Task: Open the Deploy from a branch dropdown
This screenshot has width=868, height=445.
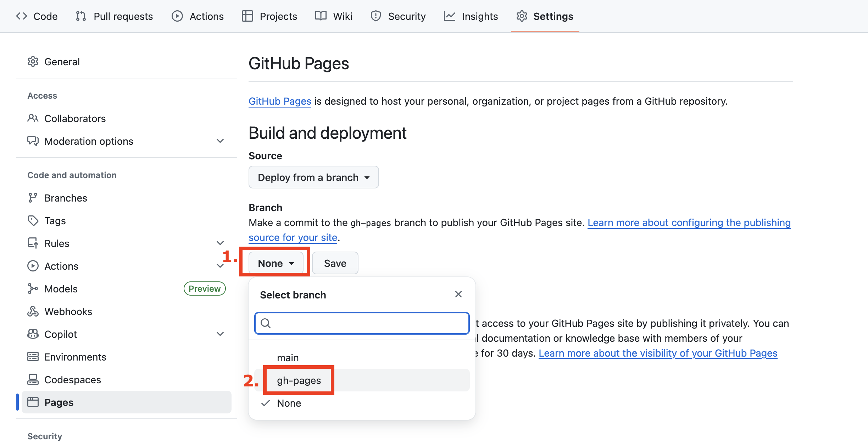Action: 313,177
